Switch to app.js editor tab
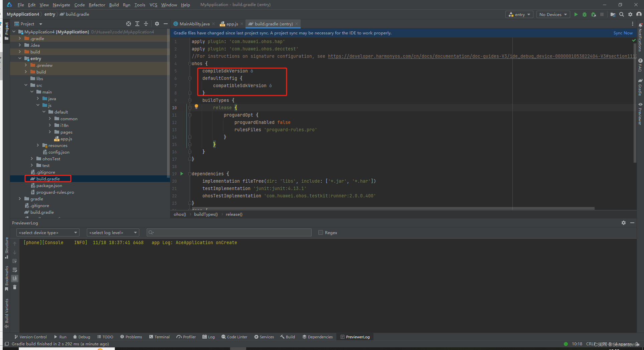 232,24
